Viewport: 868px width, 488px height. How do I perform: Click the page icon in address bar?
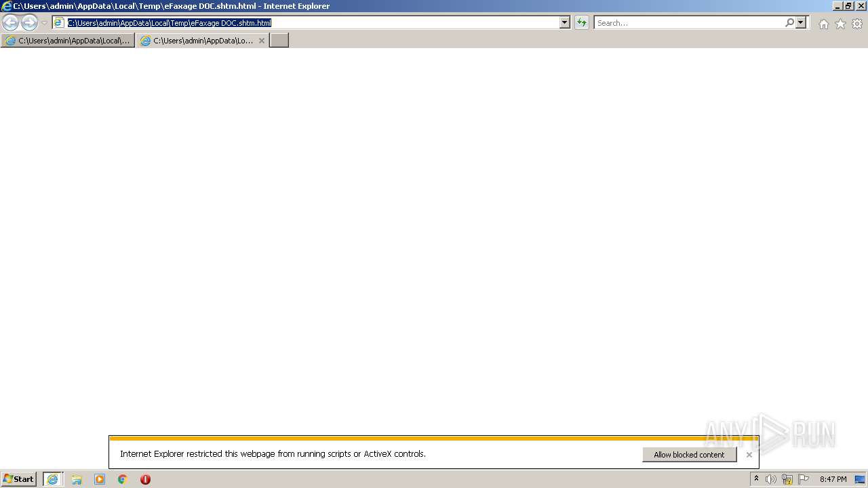59,23
